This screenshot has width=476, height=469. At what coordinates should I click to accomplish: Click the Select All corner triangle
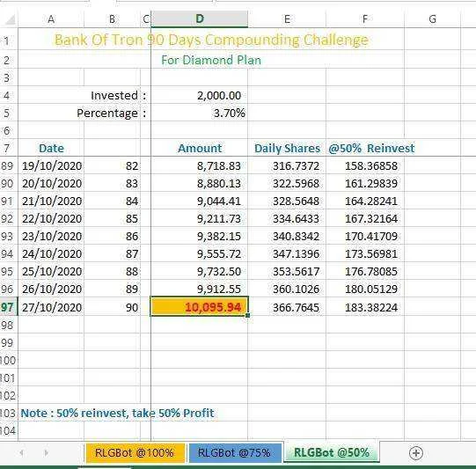coord(11,20)
